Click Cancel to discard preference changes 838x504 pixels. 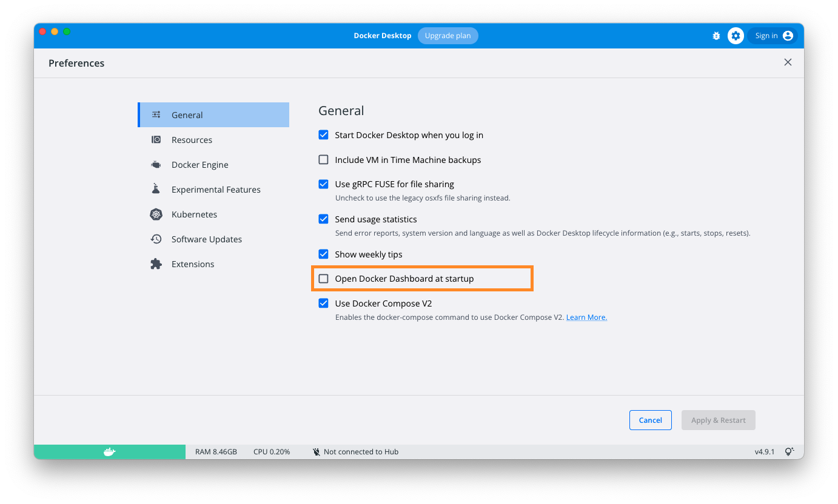(x=650, y=420)
